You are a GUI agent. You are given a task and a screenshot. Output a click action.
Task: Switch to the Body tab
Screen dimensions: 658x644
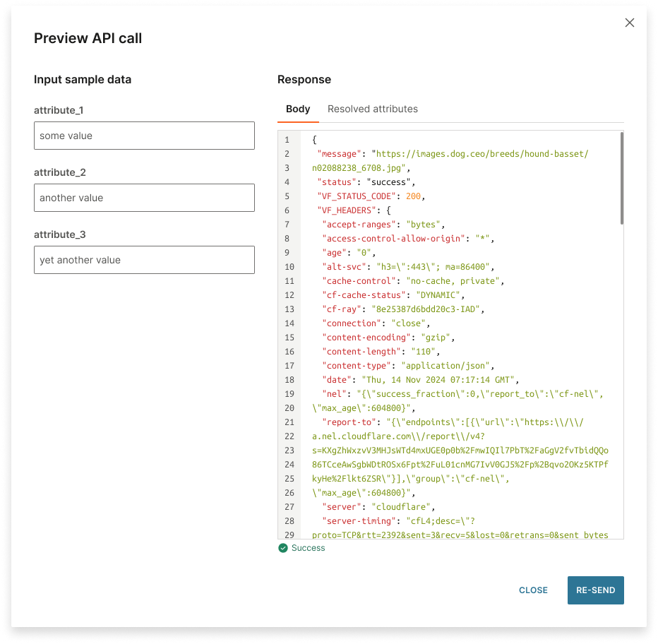[298, 109]
